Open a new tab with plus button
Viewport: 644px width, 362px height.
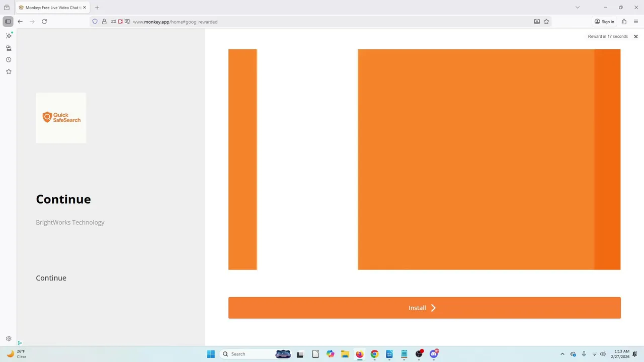pos(97,8)
